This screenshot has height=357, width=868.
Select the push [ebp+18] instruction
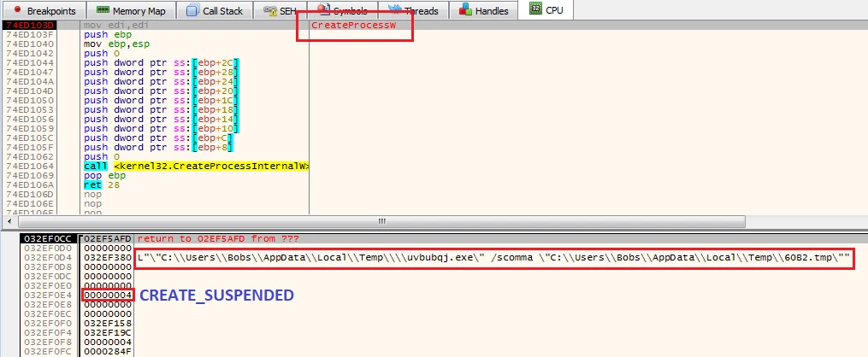point(161,110)
